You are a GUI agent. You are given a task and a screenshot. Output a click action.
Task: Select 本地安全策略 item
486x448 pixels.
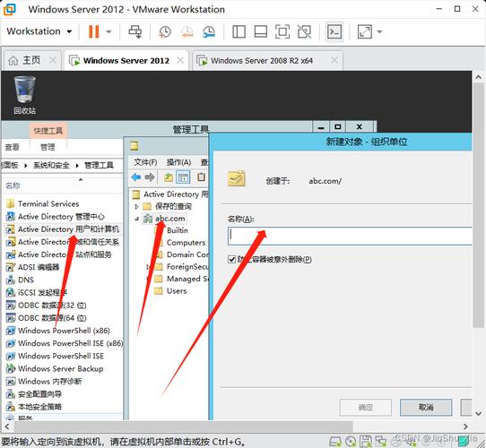(34, 407)
